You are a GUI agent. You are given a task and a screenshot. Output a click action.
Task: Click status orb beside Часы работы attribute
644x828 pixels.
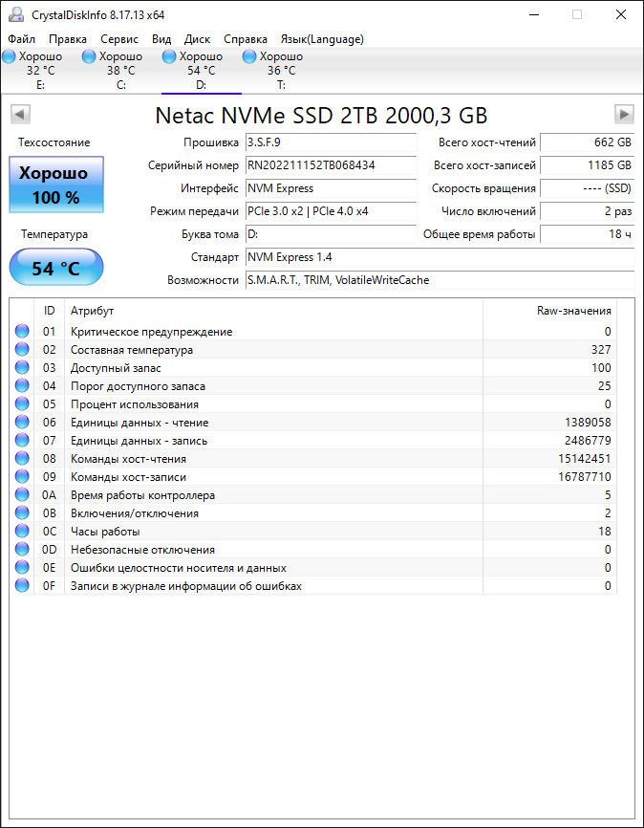click(x=22, y=532)
